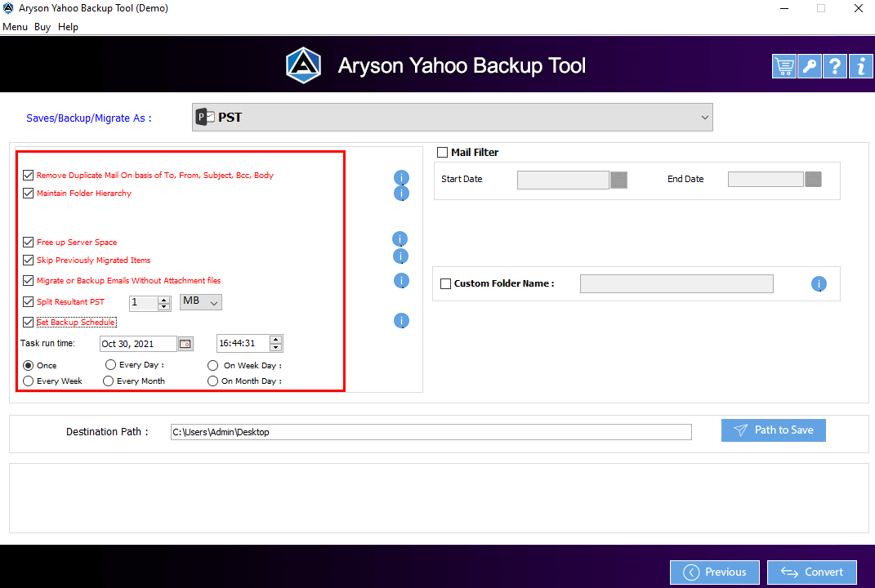Decrease split PST size value
The image size is (875, 588).
pos(164,306)
